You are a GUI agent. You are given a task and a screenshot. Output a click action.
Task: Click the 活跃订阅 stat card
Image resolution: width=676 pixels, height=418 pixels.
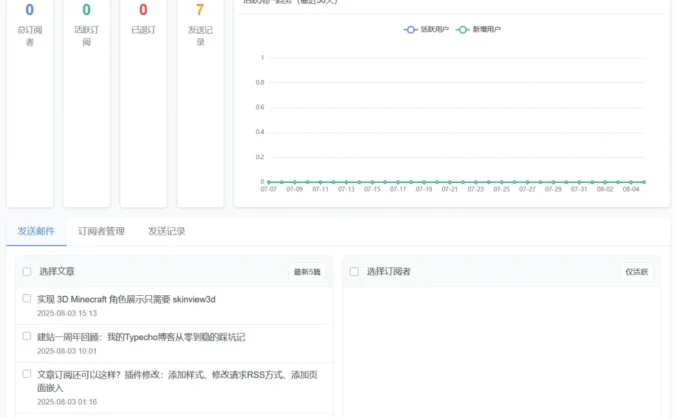pyautogui.click(x=87, y=103)
